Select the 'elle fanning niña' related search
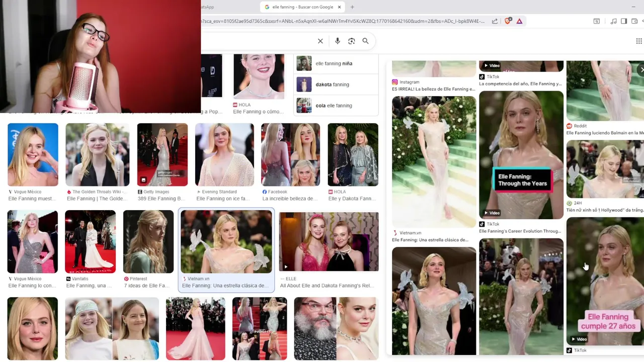The image size is (644, 362). [336, 63]
